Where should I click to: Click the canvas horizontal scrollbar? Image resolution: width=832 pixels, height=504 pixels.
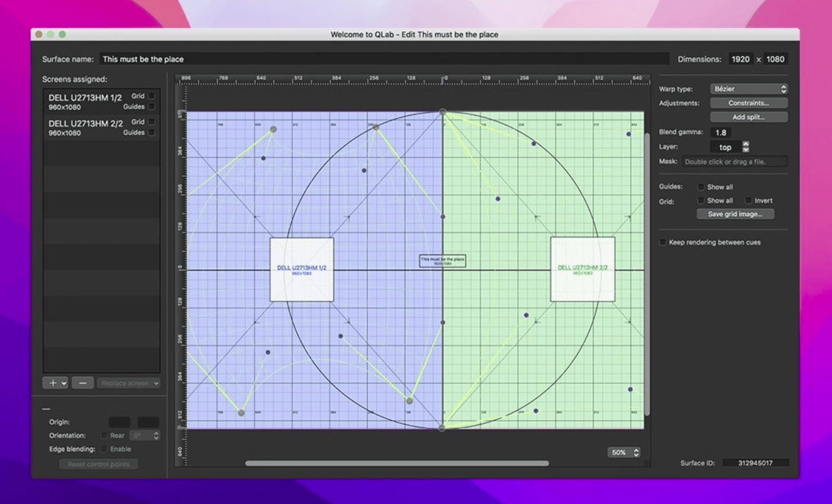[x=397, y=463]
